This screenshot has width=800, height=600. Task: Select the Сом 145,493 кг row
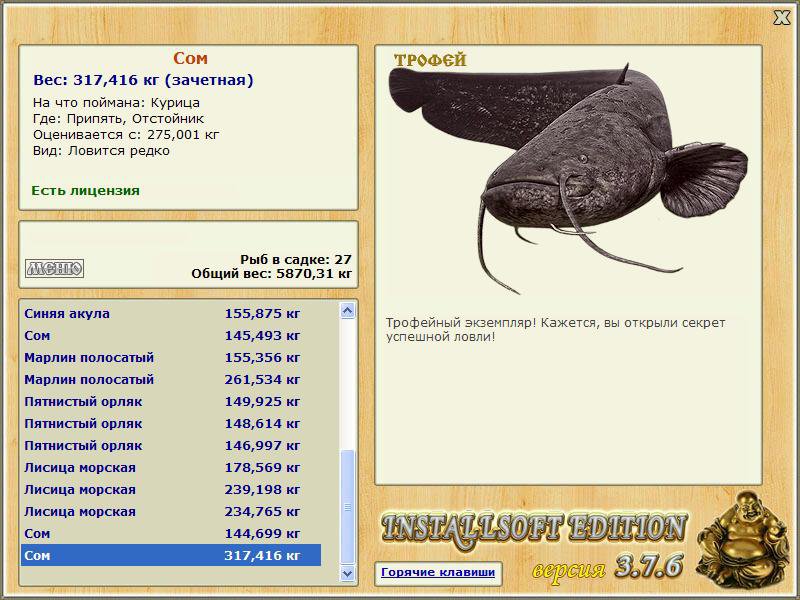pyautogui.click(x=171, y=335)
